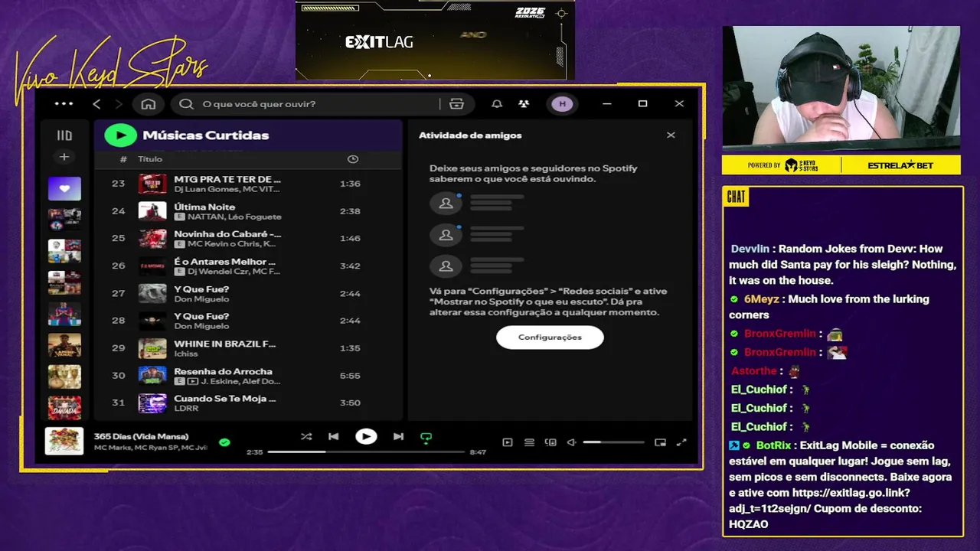980x551 pixels.
Task: Open Connect to a device icon
Action: coord(550,442)
